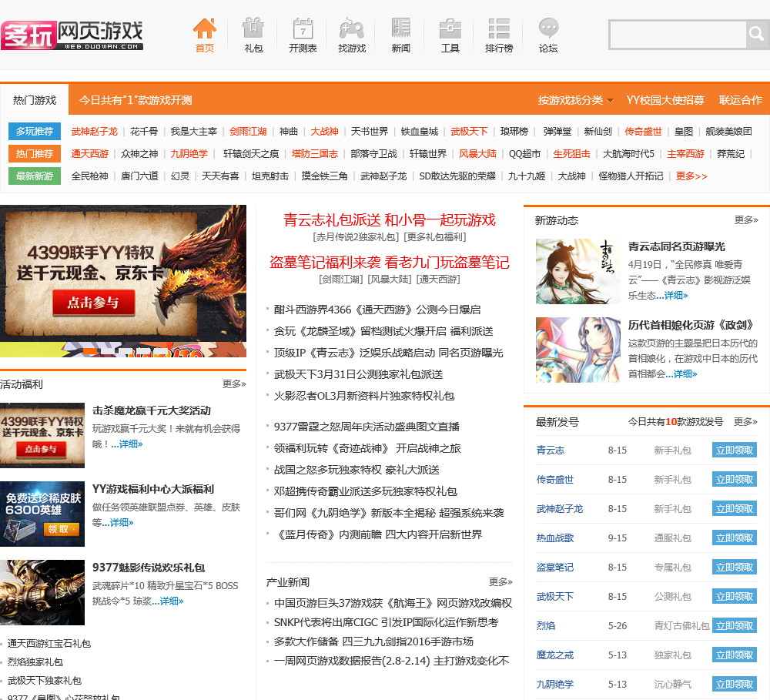
Task: Click 立即领取 for 武极天下
Action: pyautogui.click(x=734, y=596)
